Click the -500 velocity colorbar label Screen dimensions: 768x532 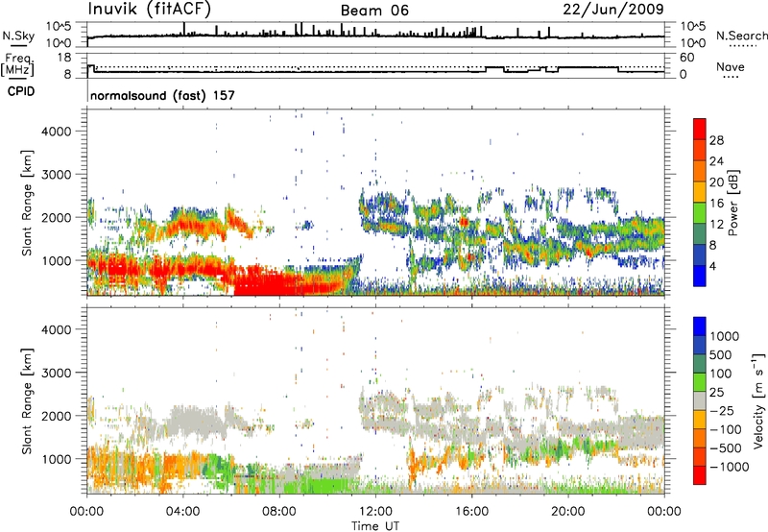click(725, 448)
